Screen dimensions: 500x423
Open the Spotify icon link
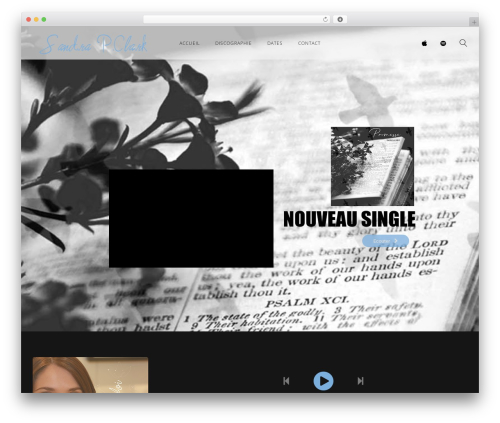[x=443, y=43]
